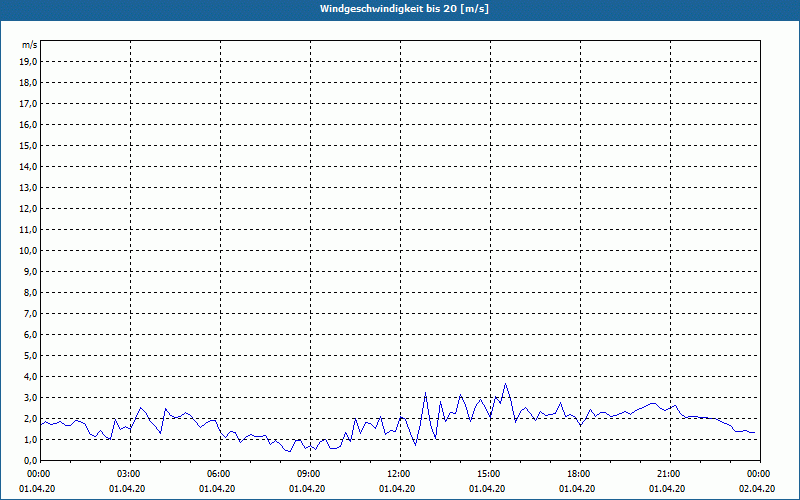Select the 19,0 y-axis label
This screenshot has height=500, width=800.
(x=28, y=62)
